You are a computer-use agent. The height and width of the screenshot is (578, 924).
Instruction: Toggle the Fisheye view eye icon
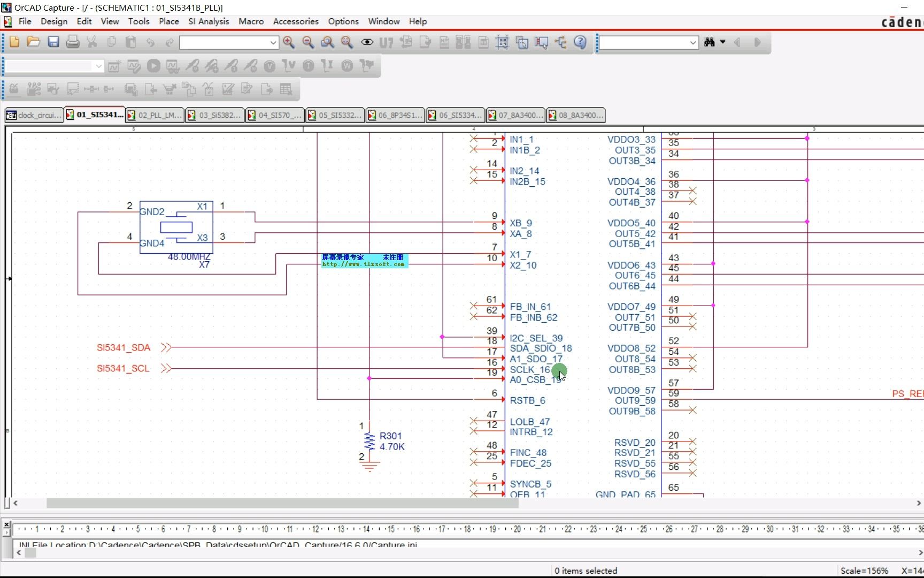click(x=367, y=42)
